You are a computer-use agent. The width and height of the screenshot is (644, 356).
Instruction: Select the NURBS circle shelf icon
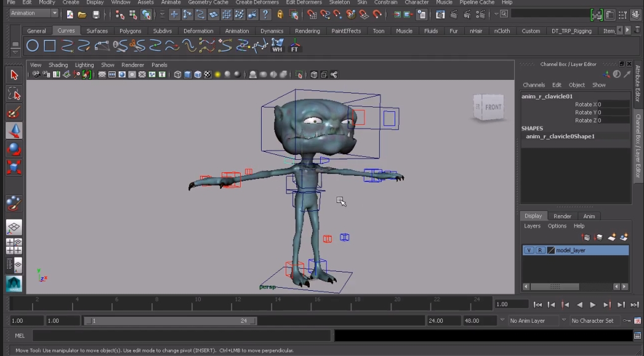[33, 45]
